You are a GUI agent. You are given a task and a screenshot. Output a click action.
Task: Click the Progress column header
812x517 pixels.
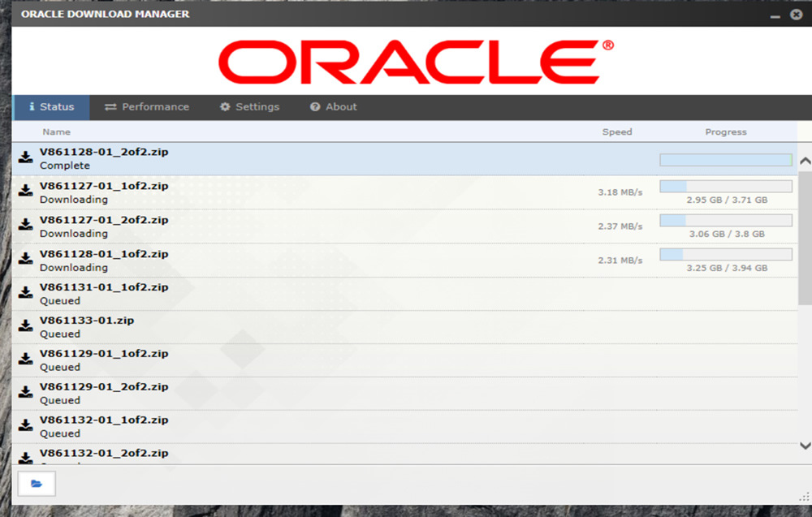pos(725,131)
